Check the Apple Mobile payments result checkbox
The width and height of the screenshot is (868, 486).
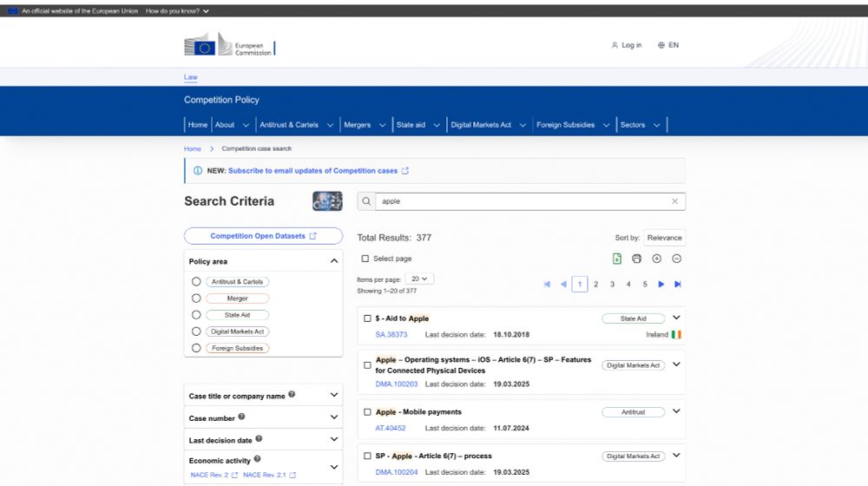367,412
